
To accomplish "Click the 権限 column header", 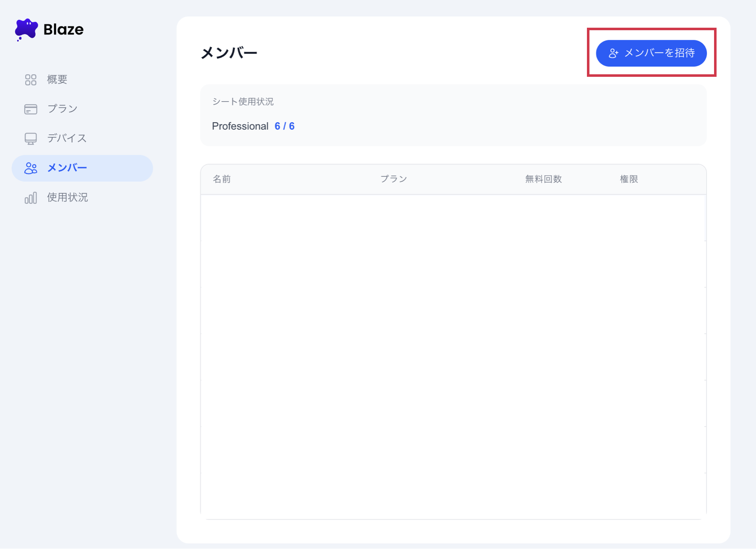I will [x=628, y=179].
